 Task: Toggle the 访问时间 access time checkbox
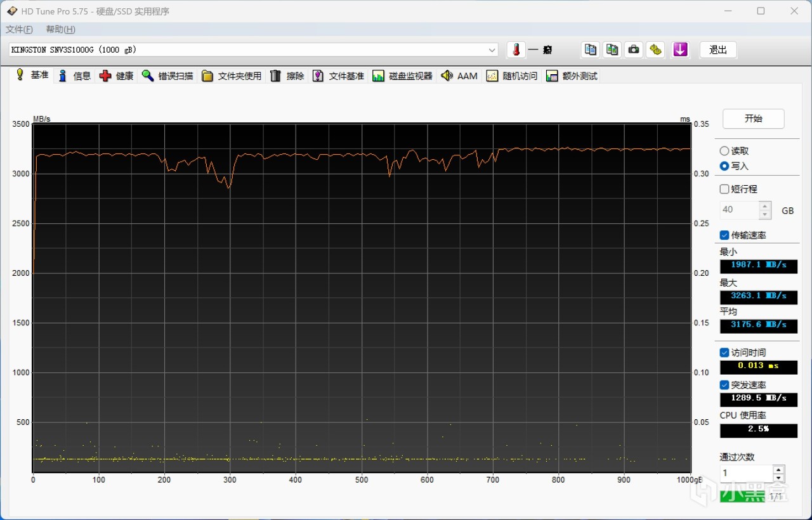tap(724, 353)
